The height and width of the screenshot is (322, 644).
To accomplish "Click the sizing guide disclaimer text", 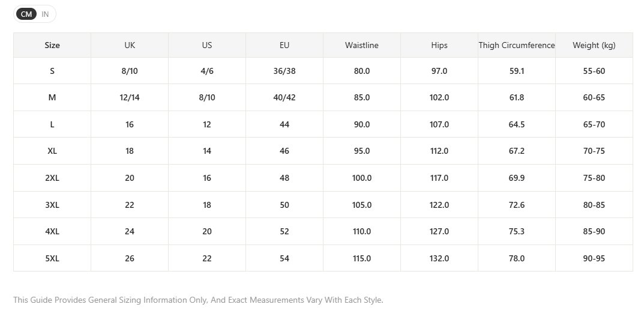I will pyautogui.click(x=199, y=300).
